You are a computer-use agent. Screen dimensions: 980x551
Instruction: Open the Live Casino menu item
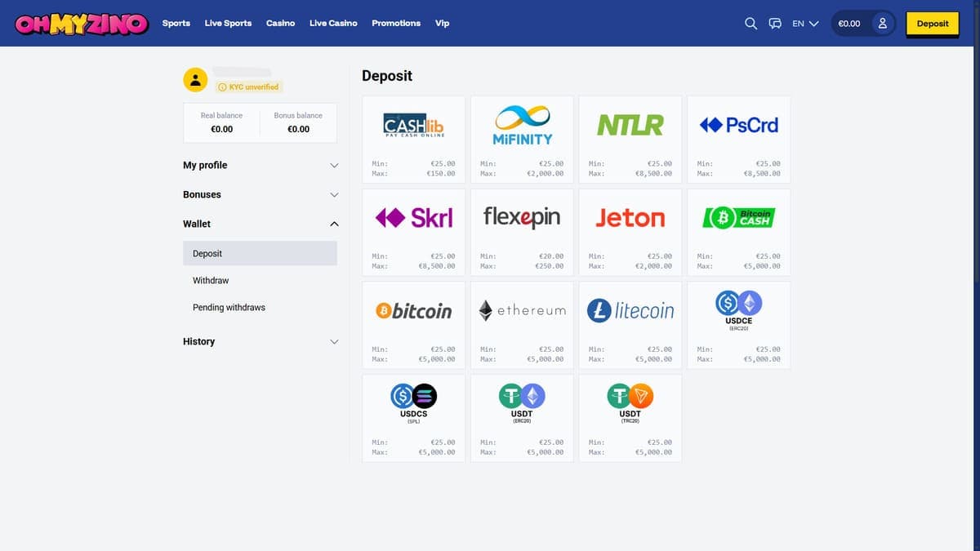pos(333,23)
